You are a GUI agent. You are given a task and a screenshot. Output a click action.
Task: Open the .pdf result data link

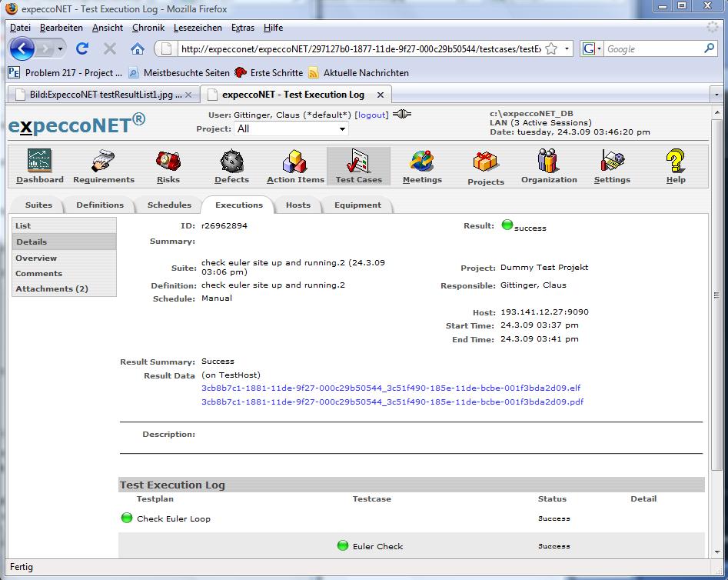coord(392,402)
